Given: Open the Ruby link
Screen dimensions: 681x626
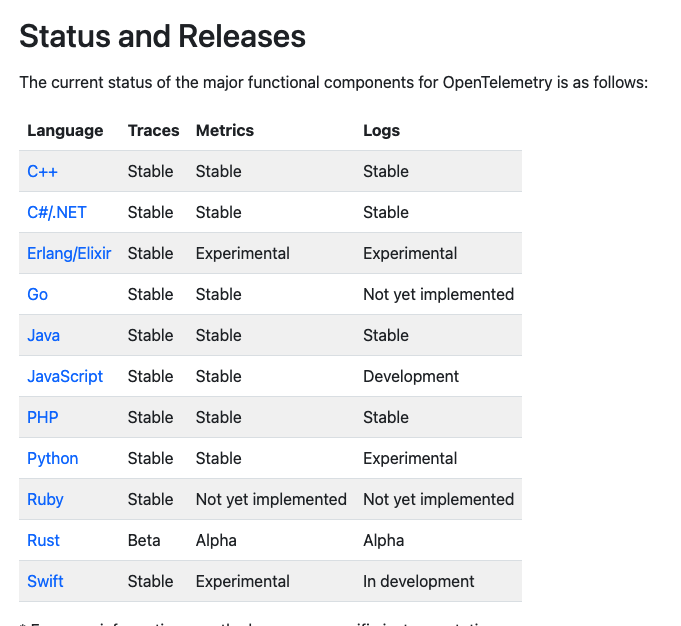Looking at the screenshot, I should (45, 499).
